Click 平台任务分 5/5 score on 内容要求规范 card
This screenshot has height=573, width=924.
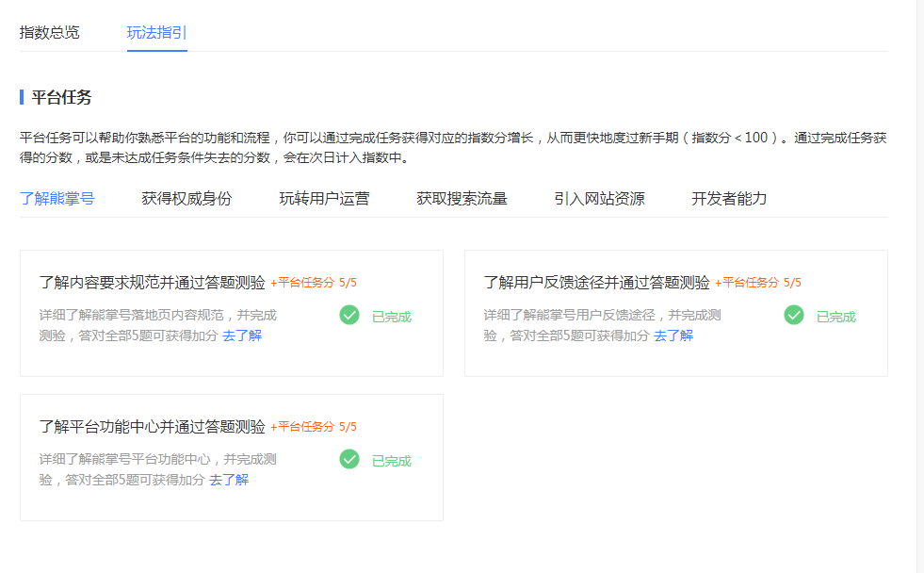point(314,283)
